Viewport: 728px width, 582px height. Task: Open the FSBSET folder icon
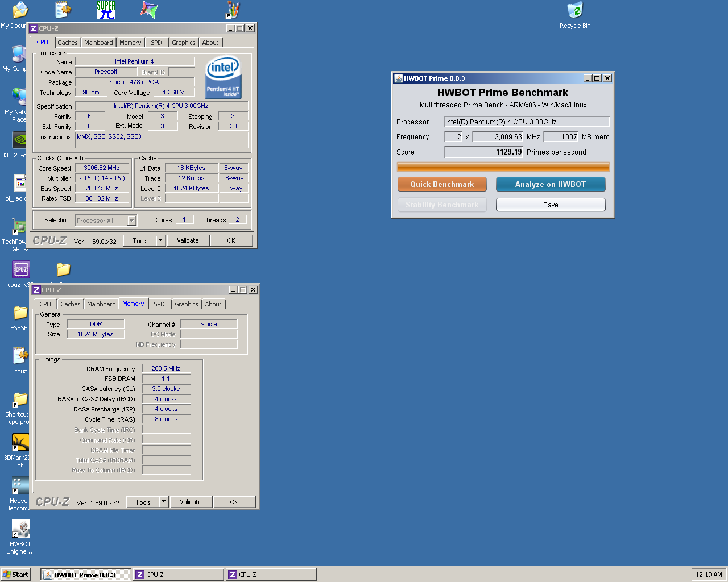[x=20, y=313]
